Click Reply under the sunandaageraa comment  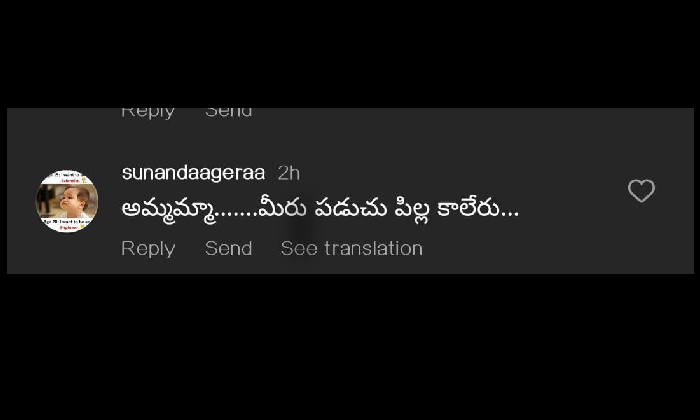coord(148,249)
